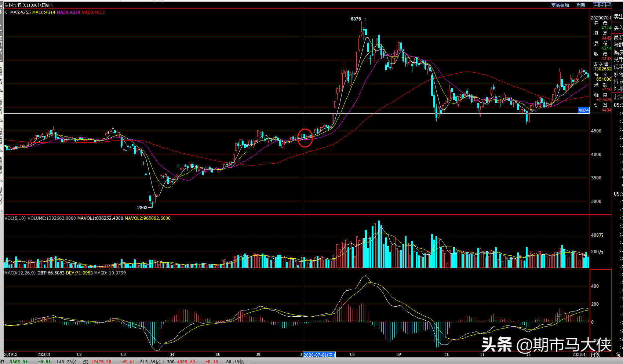
Task: Click the 4500 price axis label
Action: [x=596, y=131]
